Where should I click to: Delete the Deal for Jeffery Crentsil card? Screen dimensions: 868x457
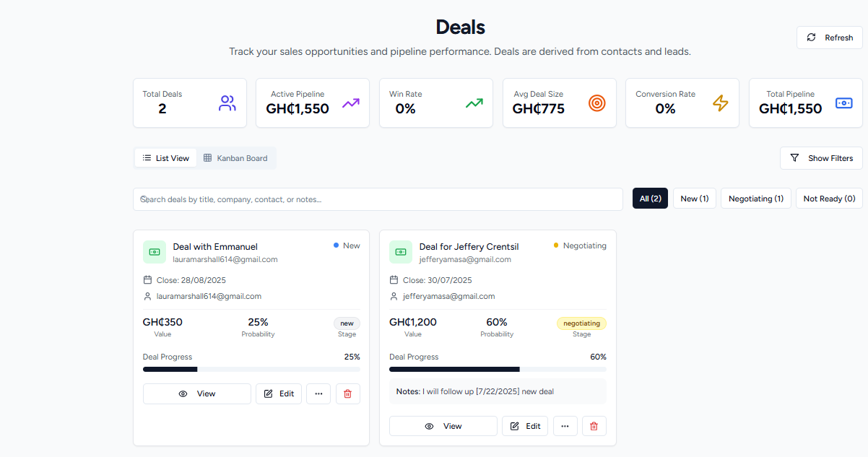click(594, 426)
